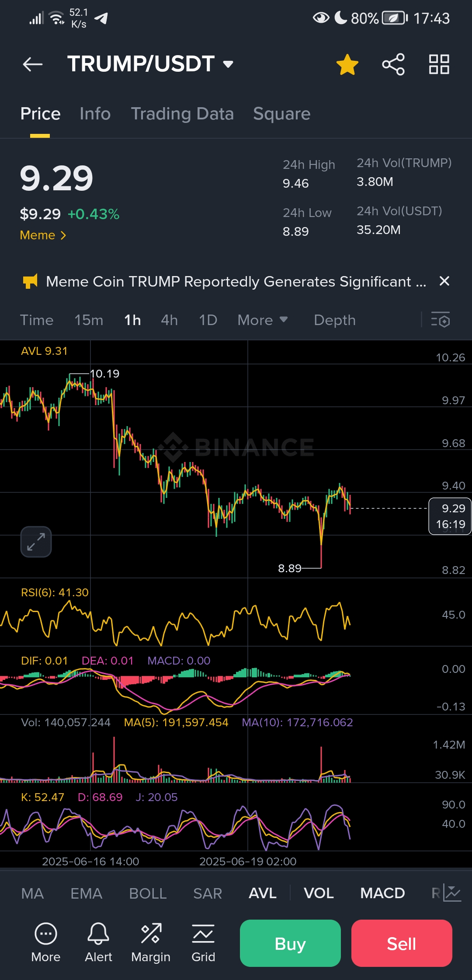Screen dimensions: 472x980
Task: Tap the +0.43% change value
Action: (94, 214)
